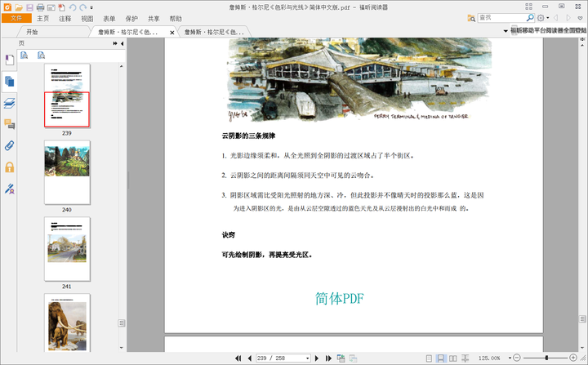
Task: Close the active document tab
Action: [172, 33]
